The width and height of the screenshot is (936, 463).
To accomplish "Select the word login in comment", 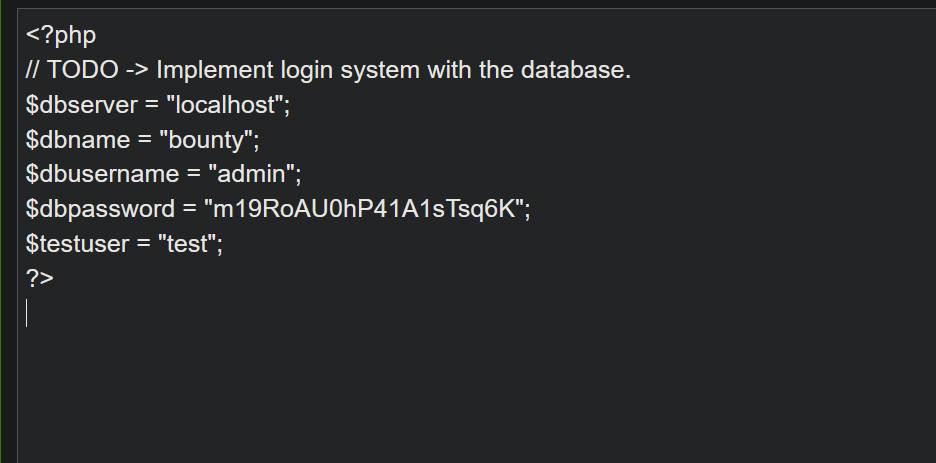I will 306,70.
